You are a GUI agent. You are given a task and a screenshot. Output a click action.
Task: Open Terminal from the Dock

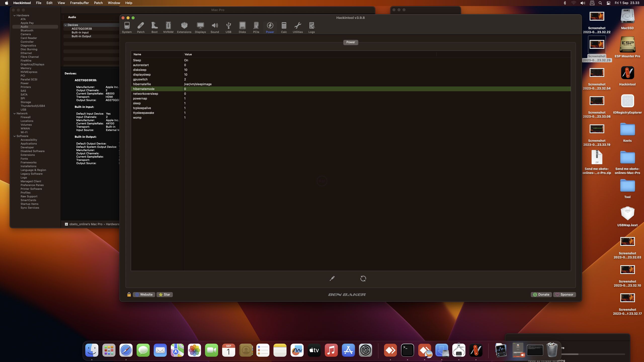coord(407,350)
